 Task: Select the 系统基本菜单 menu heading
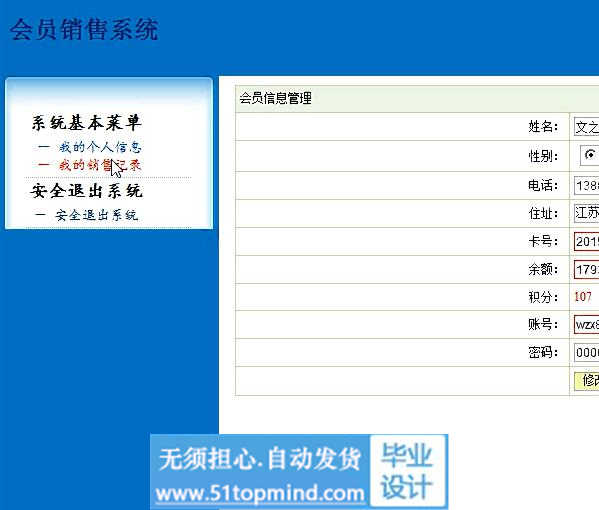[x=86, y=123]
